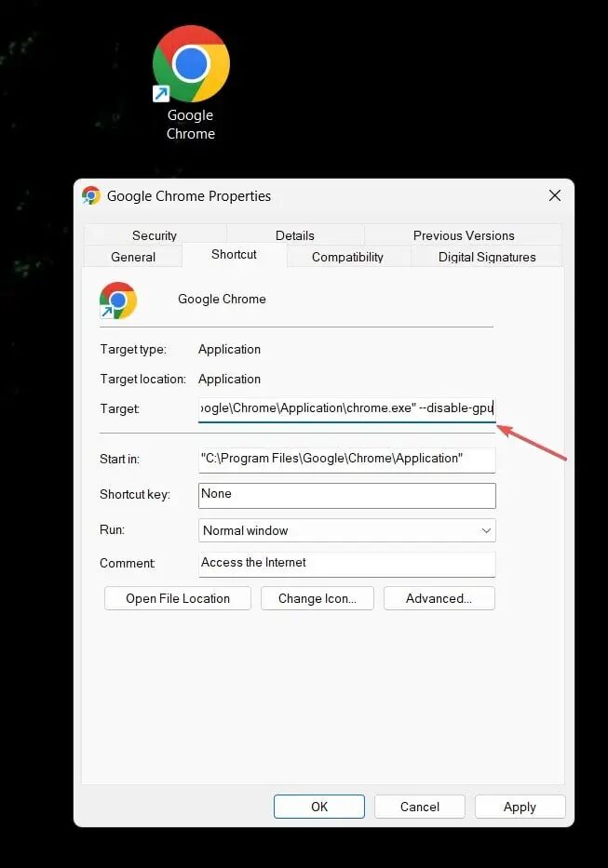Click the Target type Application value

(x=229, y=349)
